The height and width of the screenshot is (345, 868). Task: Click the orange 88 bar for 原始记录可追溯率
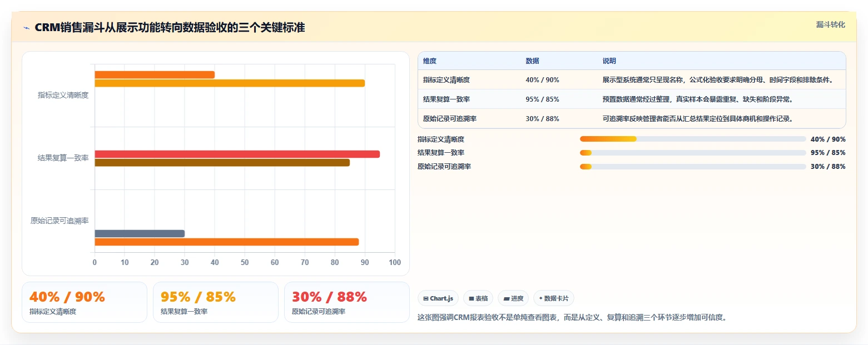(227, 242)
